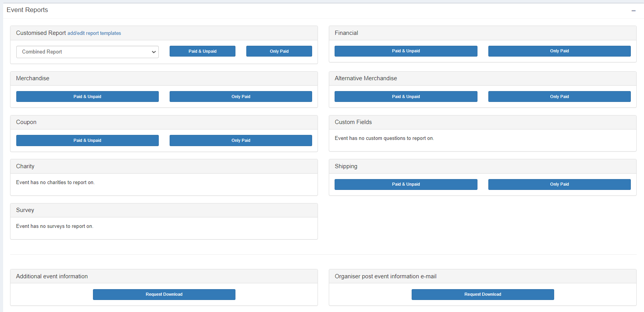Click the Additional event information heading

click(52, 276)
